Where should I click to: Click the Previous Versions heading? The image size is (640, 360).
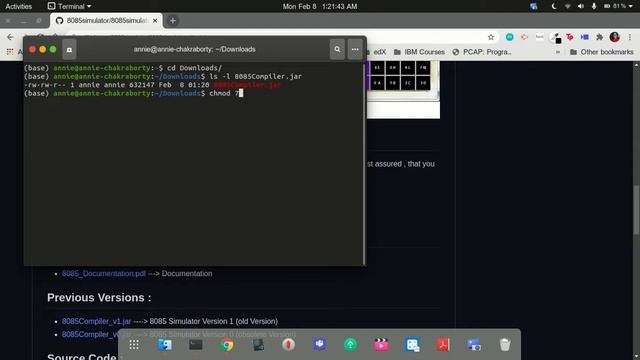pyautogui.click(x=99, y=298)
